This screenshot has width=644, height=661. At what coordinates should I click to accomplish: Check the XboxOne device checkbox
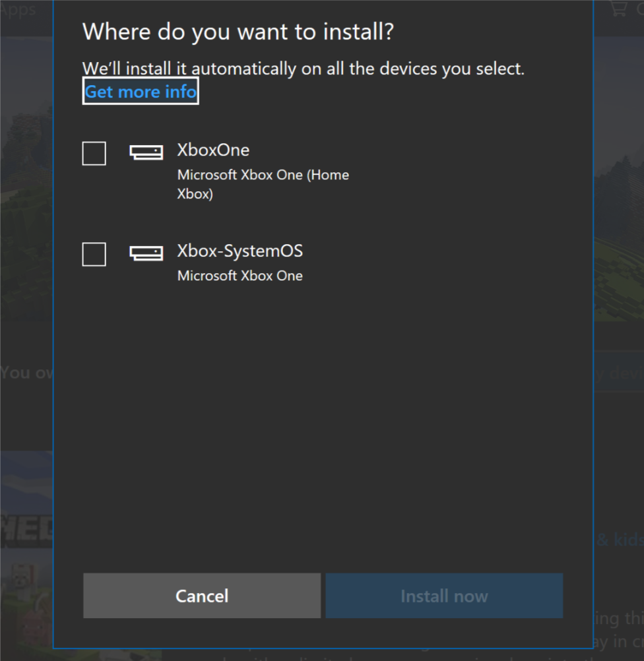(x=94, y=154)
